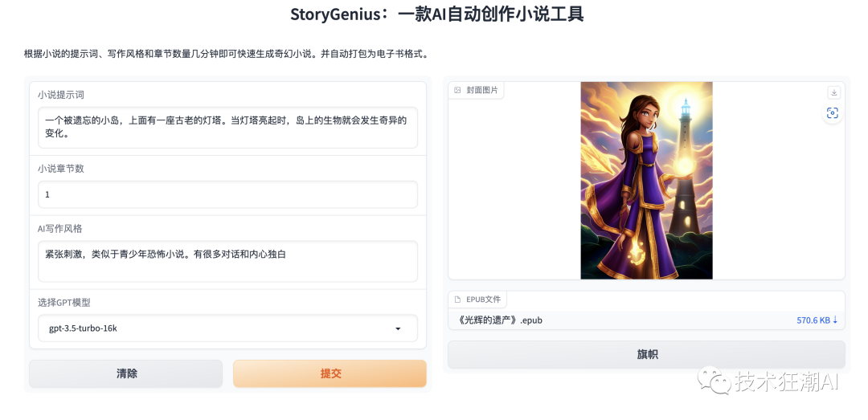Click the 旗帜 (flag) button
The width and height of the screenshot is (868, 420).
(x=646, y=354)
